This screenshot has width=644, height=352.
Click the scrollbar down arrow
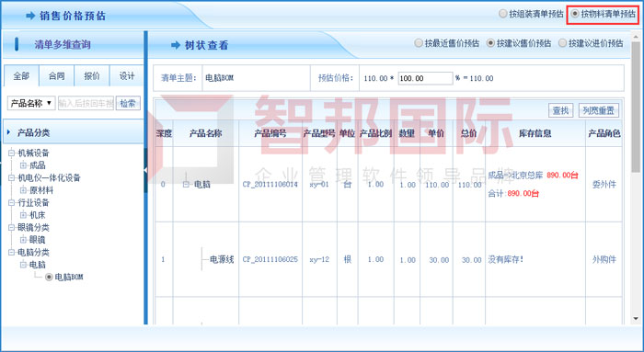[636, 319]
